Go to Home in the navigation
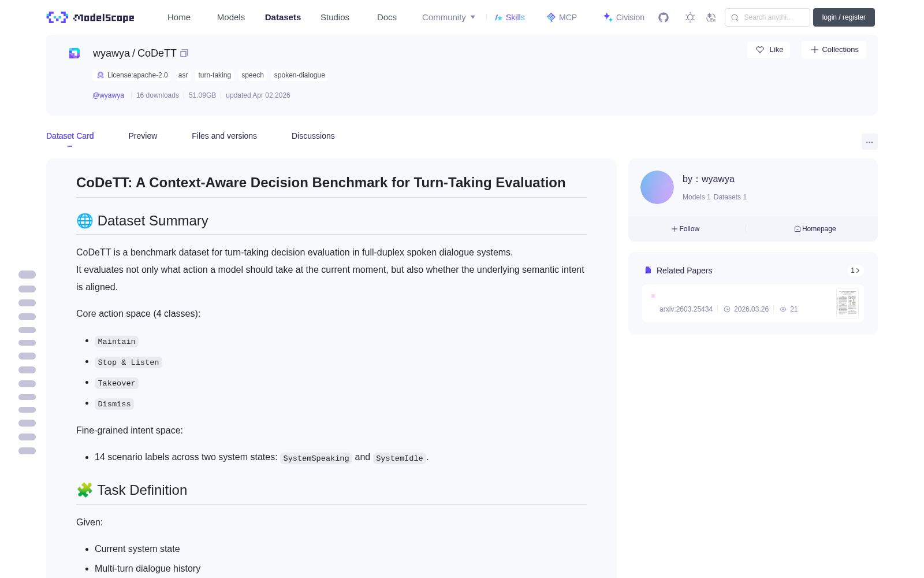 point(179,17)
